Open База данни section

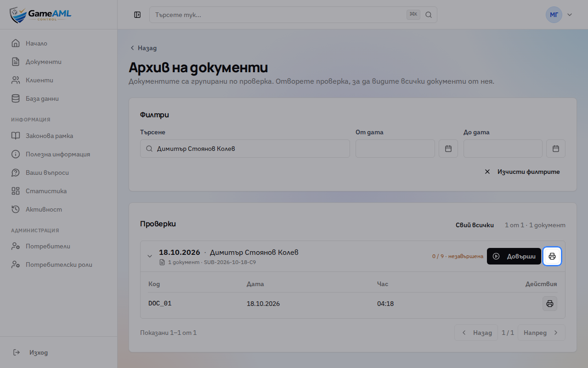[58, 98]
